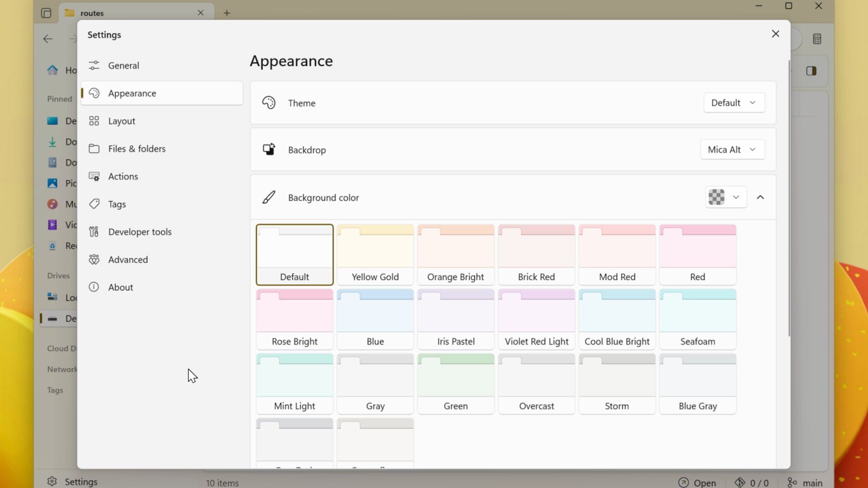The height and width of the screenshot is (488, 868).
Task: Go back in Files window
Action: [x=48, y=39]
